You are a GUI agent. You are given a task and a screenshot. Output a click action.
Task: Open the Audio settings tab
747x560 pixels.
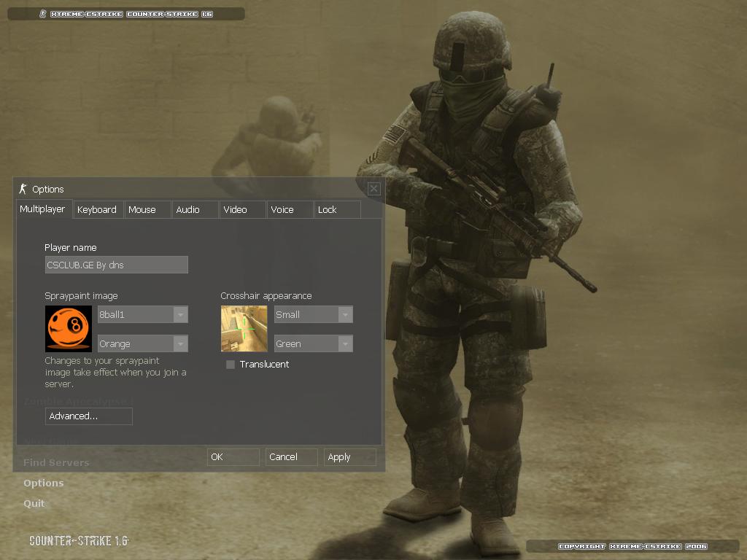pyautogui.click(x=188, y=209)
